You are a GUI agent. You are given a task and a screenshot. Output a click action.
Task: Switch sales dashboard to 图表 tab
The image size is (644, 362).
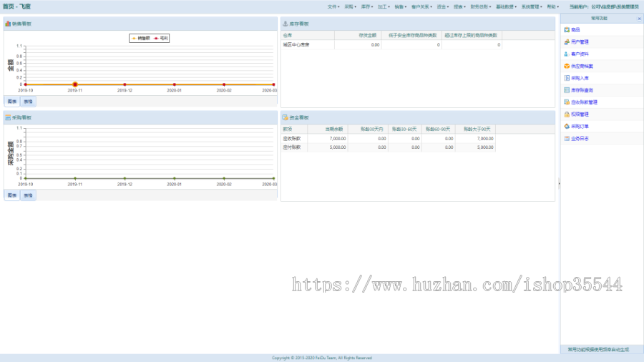[12, 102]
